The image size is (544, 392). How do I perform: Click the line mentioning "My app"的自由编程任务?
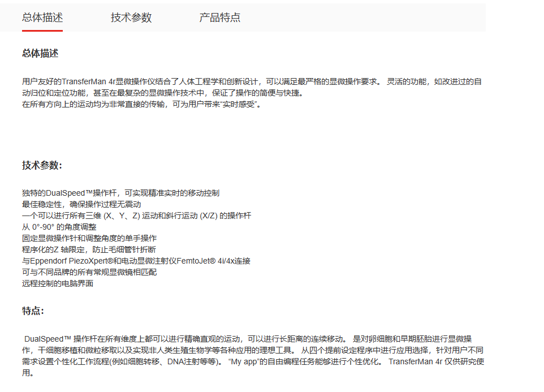[253, 362]
